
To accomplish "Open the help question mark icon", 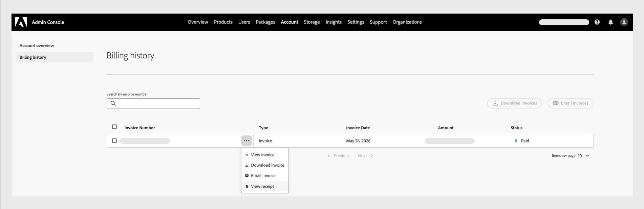I will coord(597,22).
